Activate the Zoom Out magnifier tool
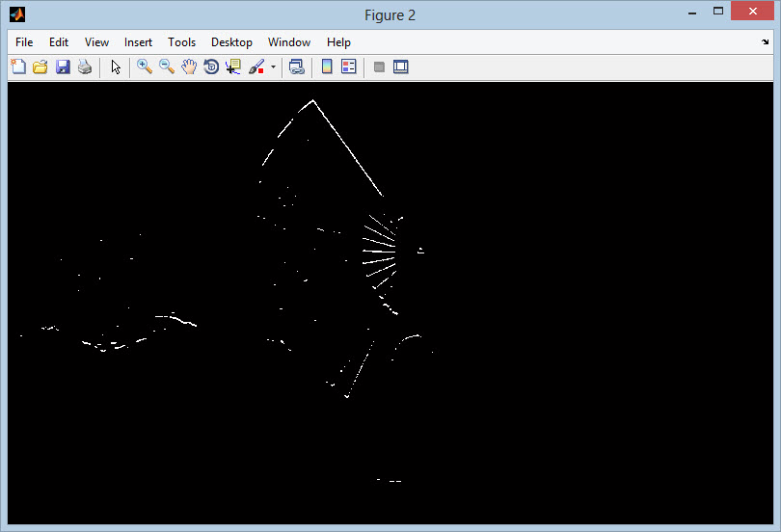 coord(167,66)
